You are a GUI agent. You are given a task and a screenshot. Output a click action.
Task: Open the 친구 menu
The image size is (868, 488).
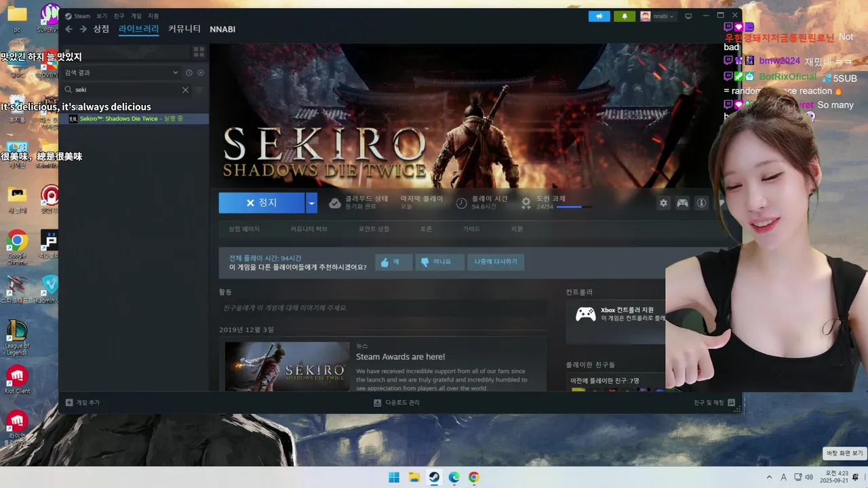119,16
